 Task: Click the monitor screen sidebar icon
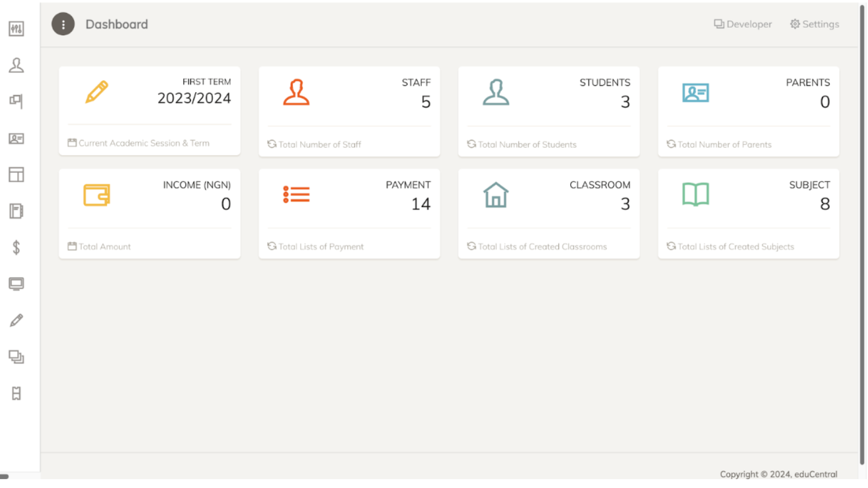pos(17,284)
